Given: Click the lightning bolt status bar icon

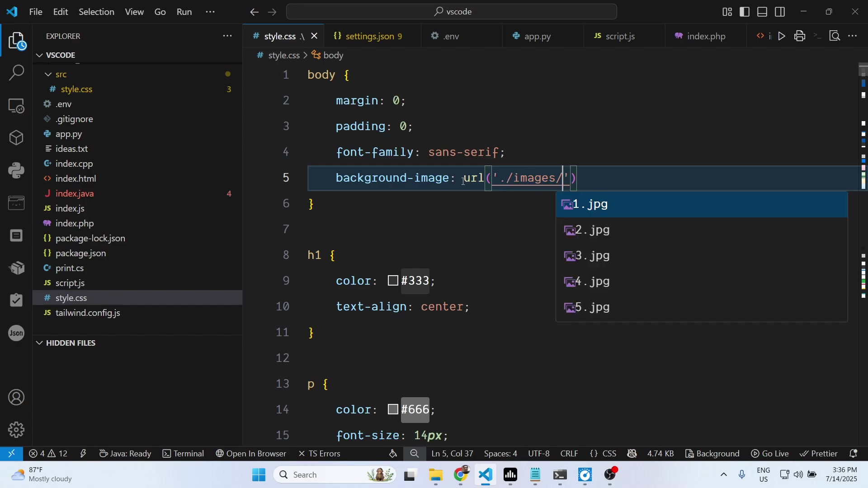Looking at the screenshot, I should tap(84, 454).
